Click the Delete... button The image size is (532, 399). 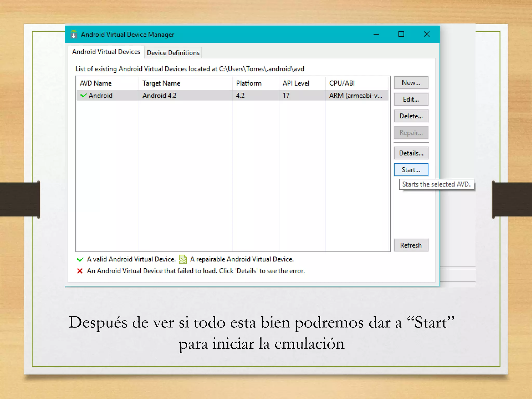point(411,116)
